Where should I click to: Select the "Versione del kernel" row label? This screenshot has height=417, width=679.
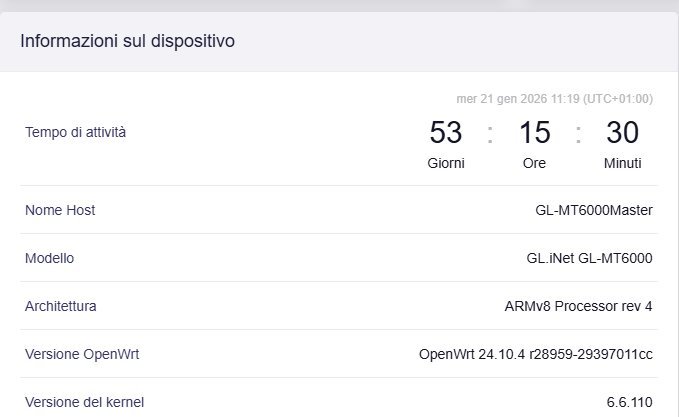(x=84, y=402)
